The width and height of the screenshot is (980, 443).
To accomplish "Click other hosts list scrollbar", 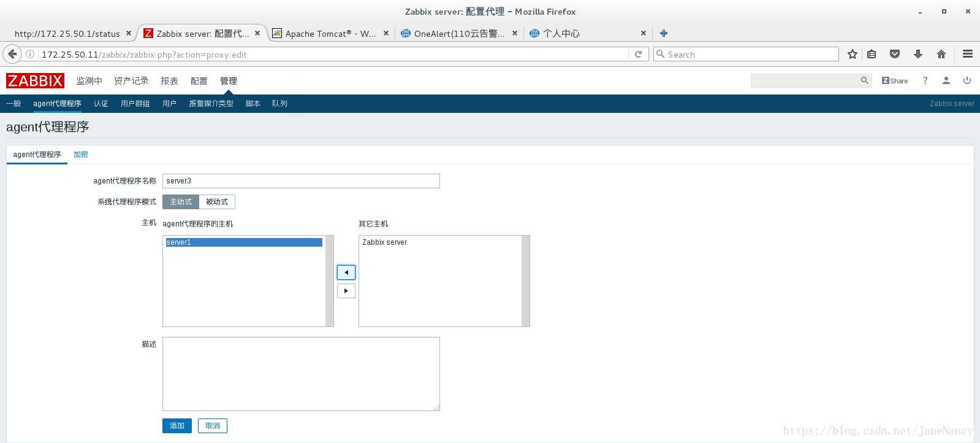I will 526,281.
